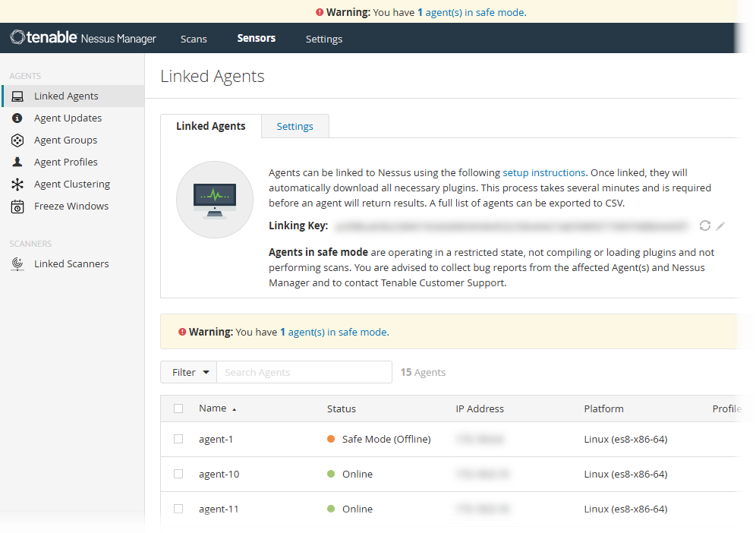Click the Agent Profiles person icon

point(17,162)
